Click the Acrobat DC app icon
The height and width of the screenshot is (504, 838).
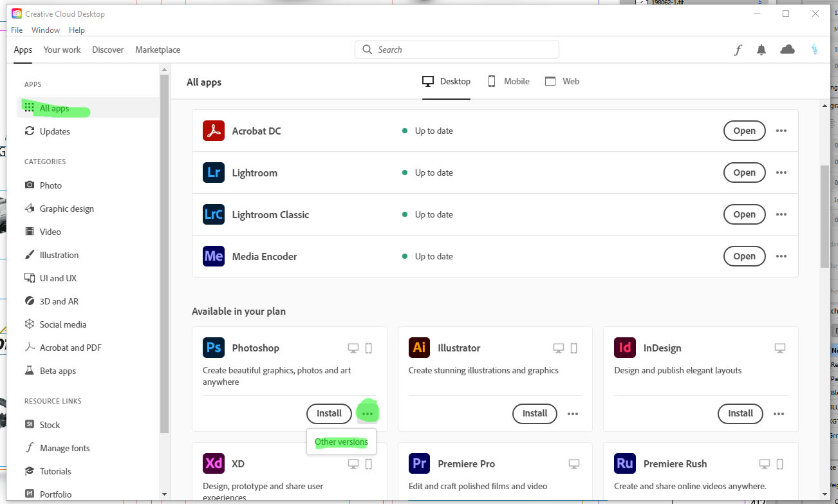coord(213,131)
